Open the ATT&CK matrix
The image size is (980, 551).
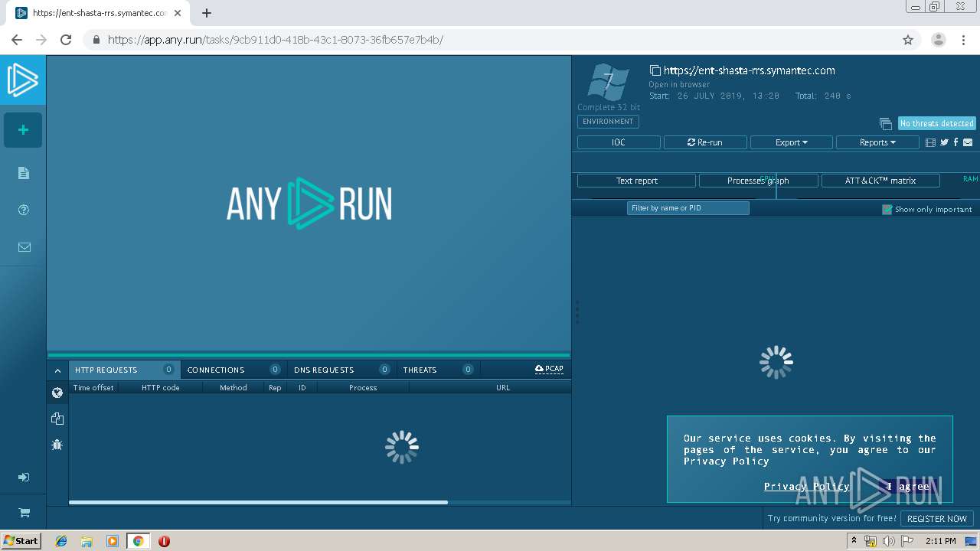(x=880, y=181)
